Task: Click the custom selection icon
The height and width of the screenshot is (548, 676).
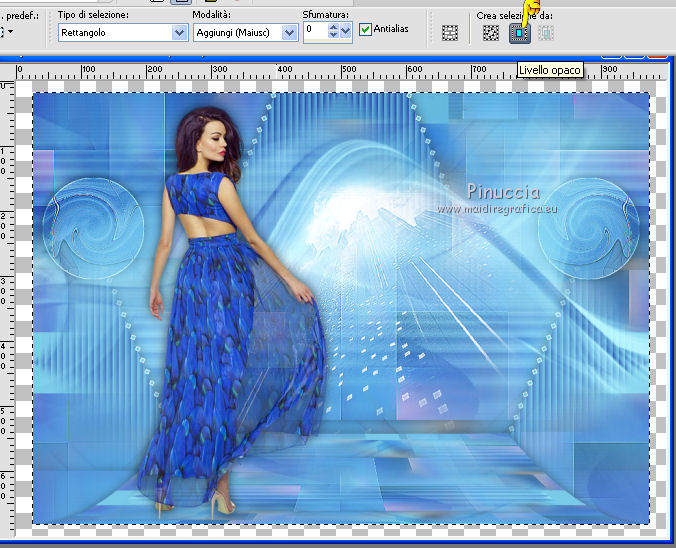Action: [x=450, y=32]
